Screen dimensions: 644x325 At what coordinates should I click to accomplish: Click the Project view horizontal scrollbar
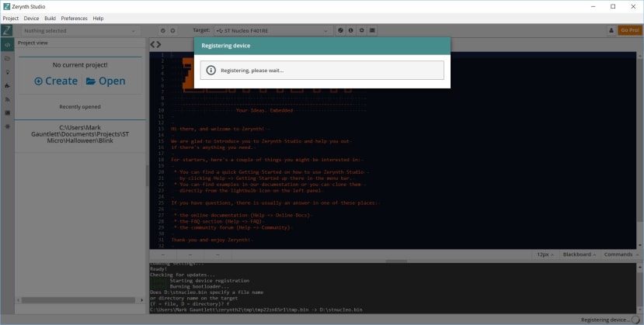click(x=79, y=300)
